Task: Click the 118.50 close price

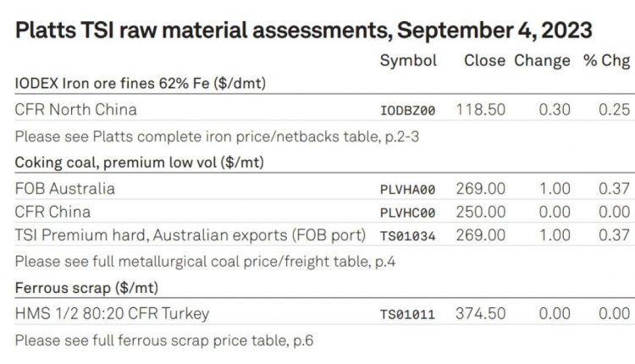Action: [x=481, y=110]
